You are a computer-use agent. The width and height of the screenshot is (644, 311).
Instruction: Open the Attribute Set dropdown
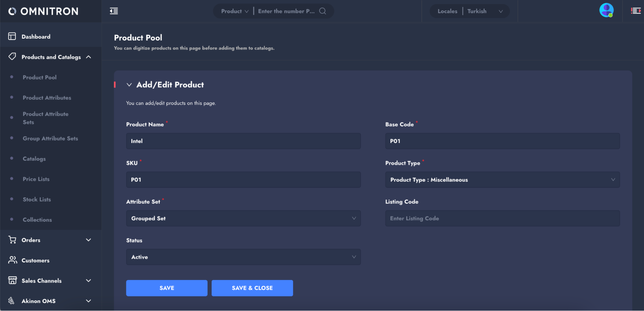[x=243, y=218]
